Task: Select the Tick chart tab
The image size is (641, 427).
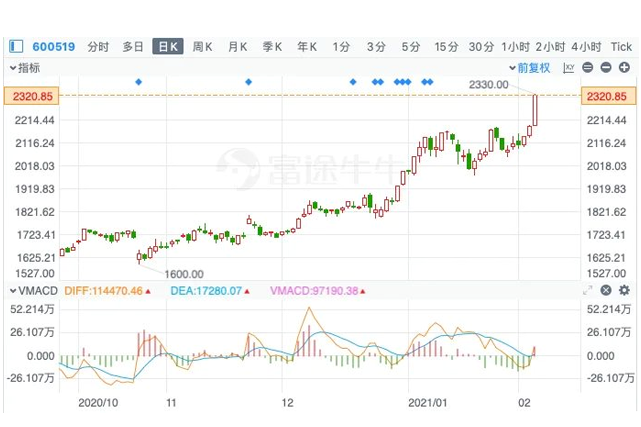Action: (x=621, y=46)
